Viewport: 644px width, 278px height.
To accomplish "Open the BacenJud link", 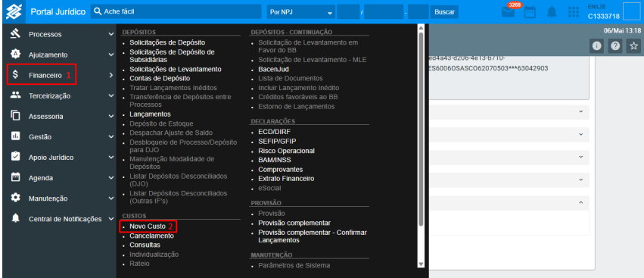I will 273,70.
